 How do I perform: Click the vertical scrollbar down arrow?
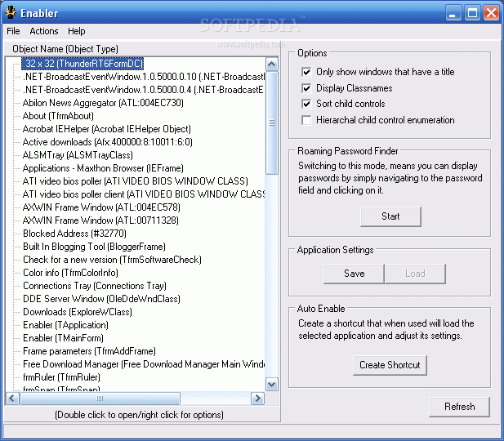[x=272, y=384]
